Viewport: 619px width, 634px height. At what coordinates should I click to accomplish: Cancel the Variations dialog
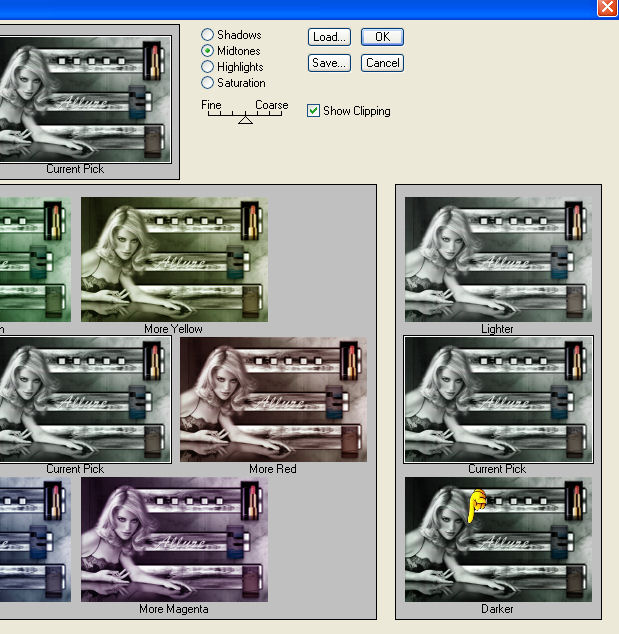382,63
